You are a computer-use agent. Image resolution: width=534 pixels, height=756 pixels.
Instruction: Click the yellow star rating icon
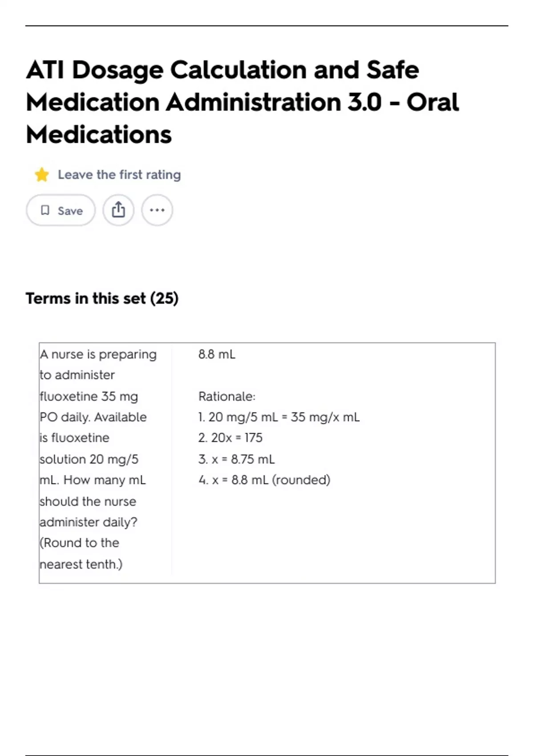pos(42,175)
